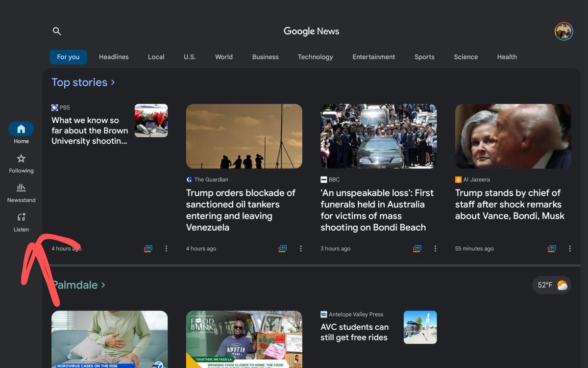Image resolution: width=588 pixels, height=368 pixels.
Task: Click the PBS source logo
Action: pyautogui.click(x=55, y=107)
